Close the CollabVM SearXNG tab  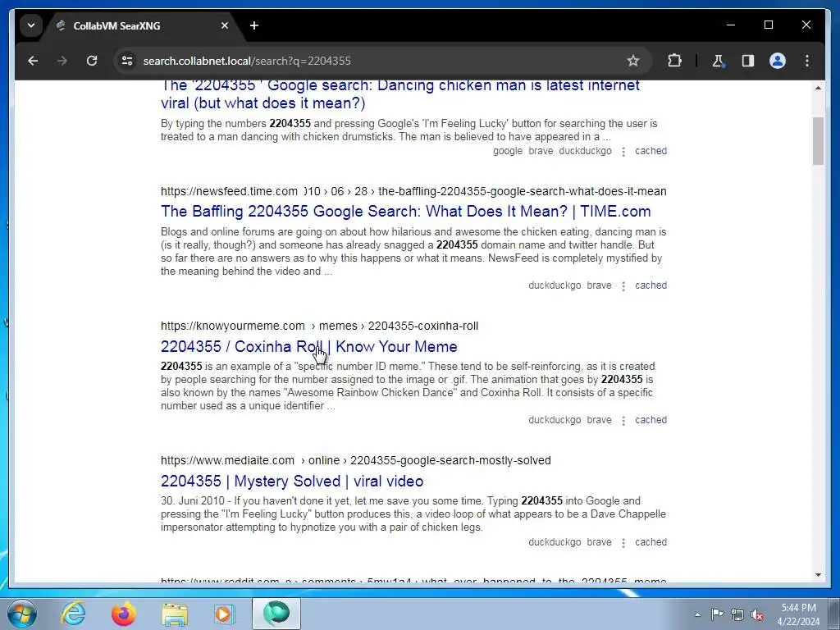(225, 25)
